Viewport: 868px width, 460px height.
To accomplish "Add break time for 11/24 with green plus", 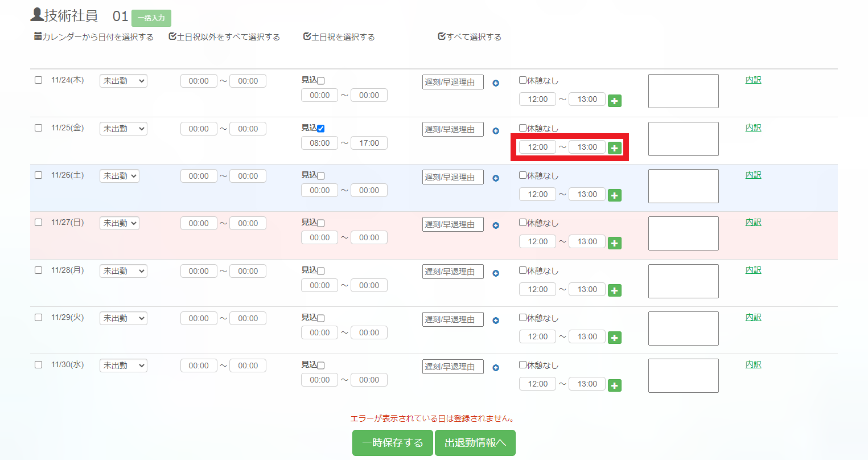I will (614, 101).
